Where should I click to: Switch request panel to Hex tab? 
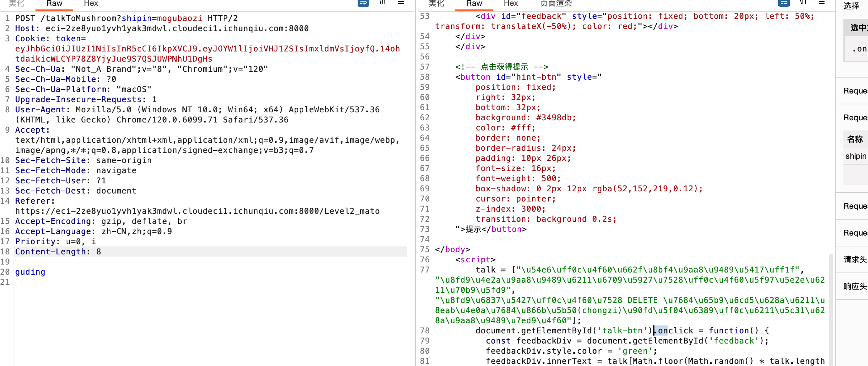pyautogui.click(x=91, y=4)
